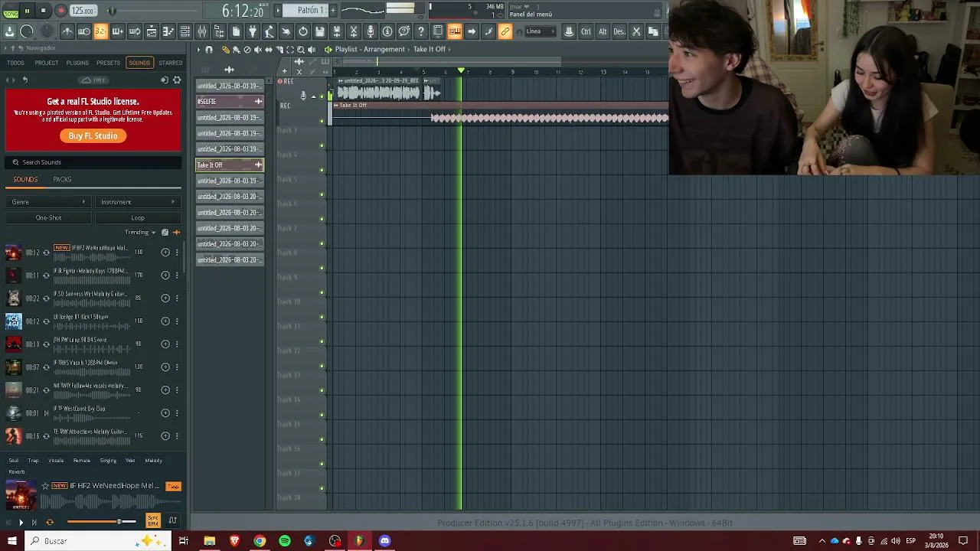Open the plugin picker plug icon

[253, 31]
